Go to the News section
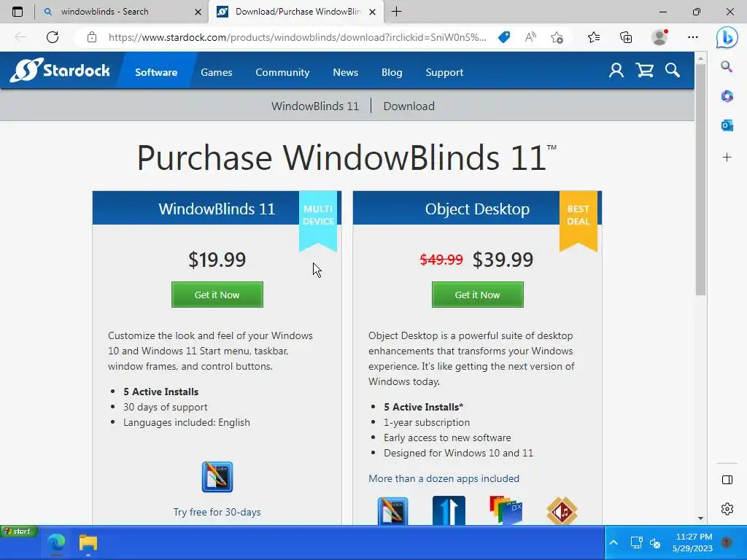The height and width of the screenshot is (560, 747). tap(345, 72)
